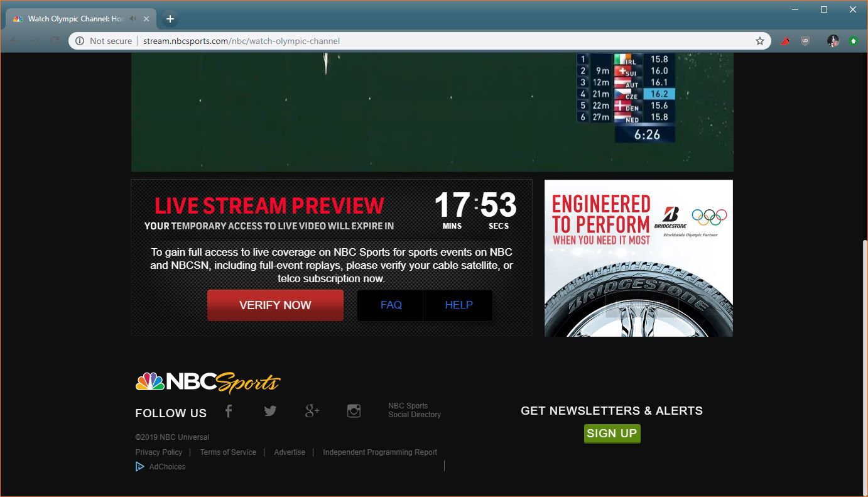Click the FOLLOW US label
Screen dimensions: 868x497
(171, 413)
